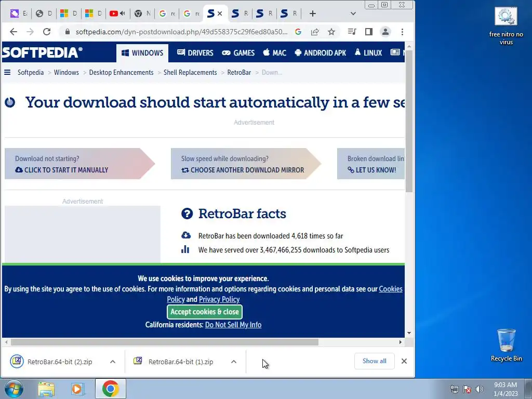
Task: Open Desktop Enhancements breadcrumb
Action: [121, 72]
